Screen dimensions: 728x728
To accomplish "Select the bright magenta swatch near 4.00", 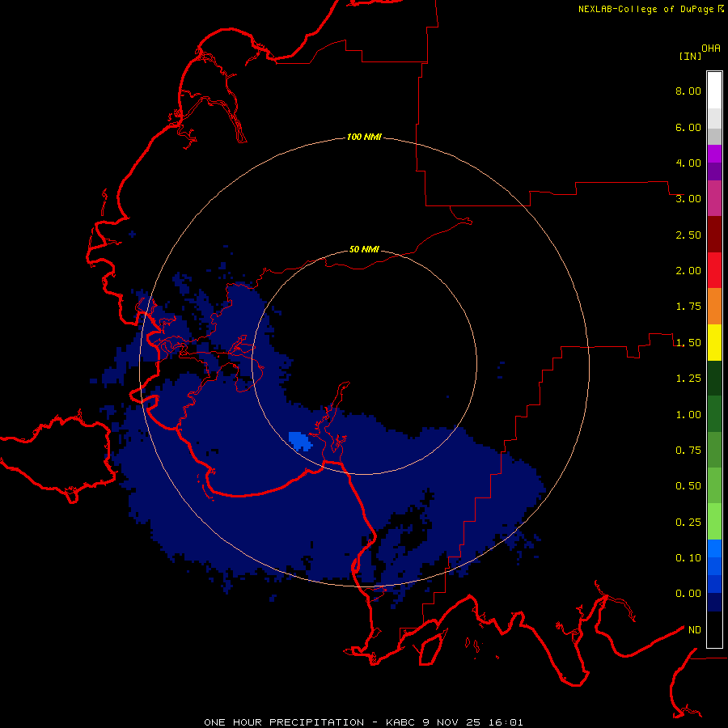I will [x=714, y=154].
